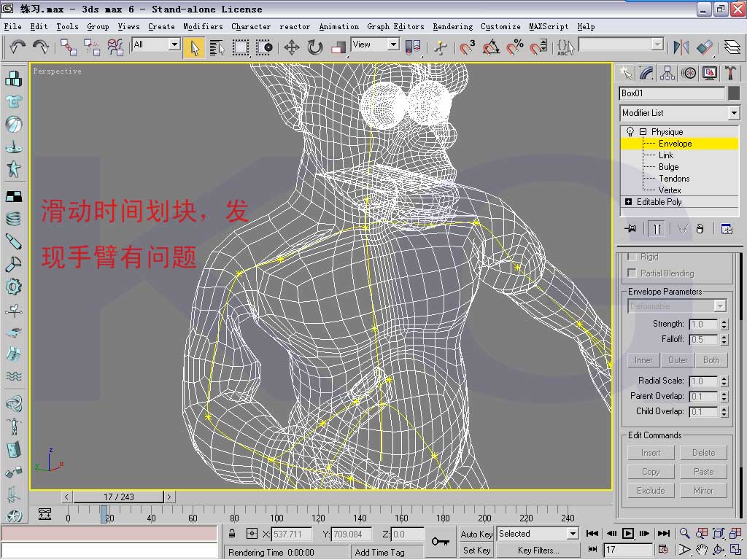Click the Use Pivot Point Center icon
The width and height of the screenshot is (747, 560).
413,47
